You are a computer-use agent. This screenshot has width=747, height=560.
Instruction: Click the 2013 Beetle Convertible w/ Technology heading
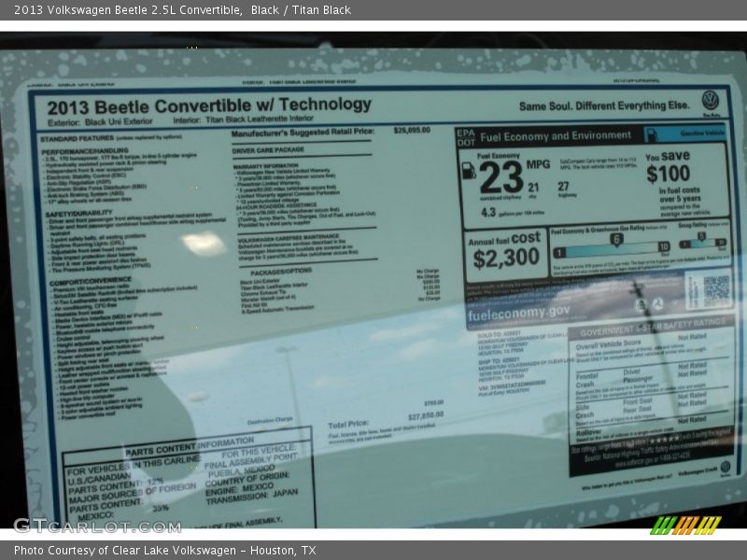209,105
